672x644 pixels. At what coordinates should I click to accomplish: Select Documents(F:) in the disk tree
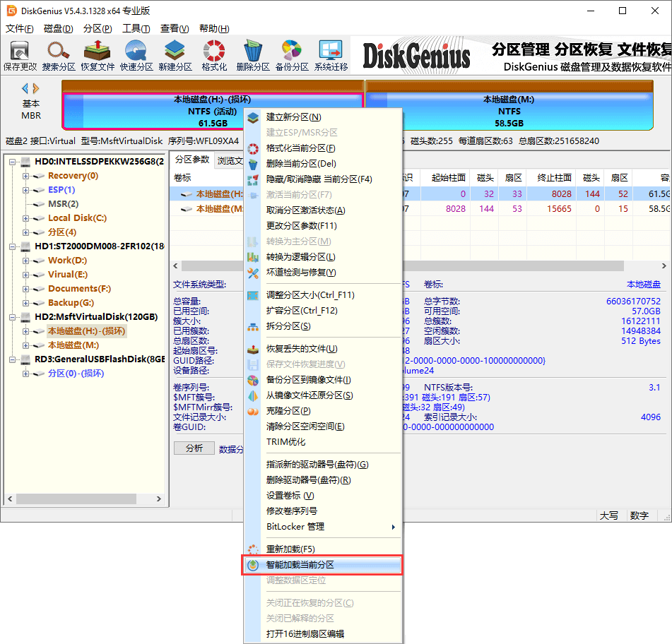coord(79,289)
